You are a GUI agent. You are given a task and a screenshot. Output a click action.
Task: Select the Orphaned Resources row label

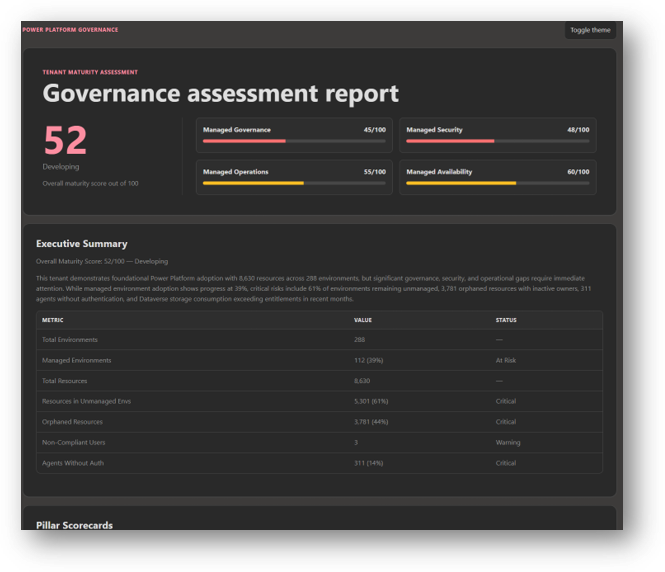click(72, 422)
